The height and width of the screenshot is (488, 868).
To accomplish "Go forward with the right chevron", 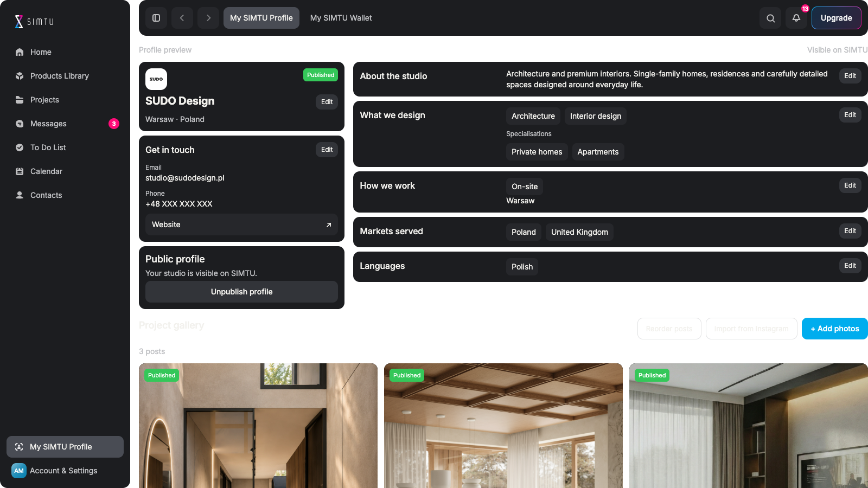I will coord(208,18).
